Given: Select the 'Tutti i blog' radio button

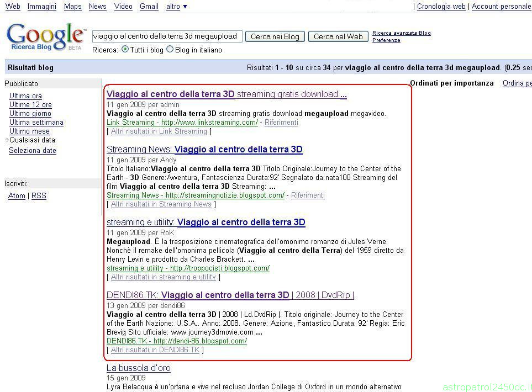Looking at the screenshot, I should click(x=125, y=49).
